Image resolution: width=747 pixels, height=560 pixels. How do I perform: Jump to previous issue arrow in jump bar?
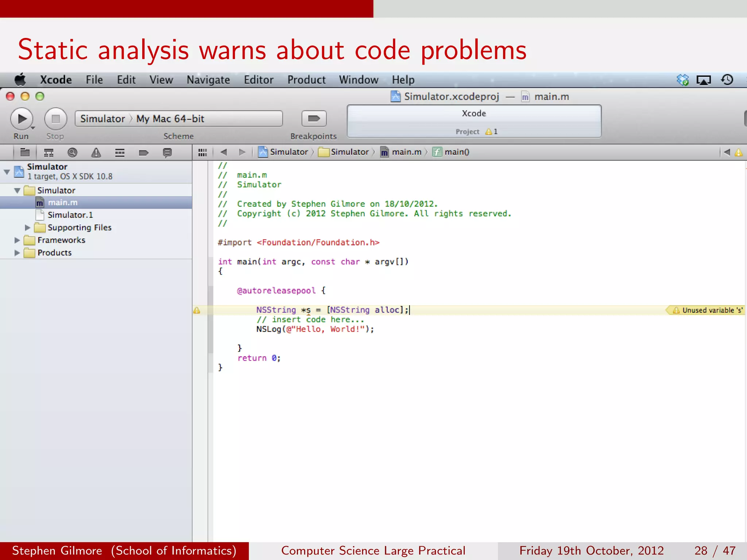pyautogui.click(x=727, y=152)
